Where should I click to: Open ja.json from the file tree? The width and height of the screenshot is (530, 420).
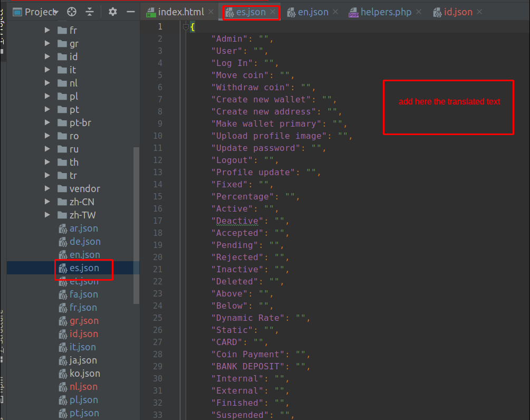click(83, 360)
